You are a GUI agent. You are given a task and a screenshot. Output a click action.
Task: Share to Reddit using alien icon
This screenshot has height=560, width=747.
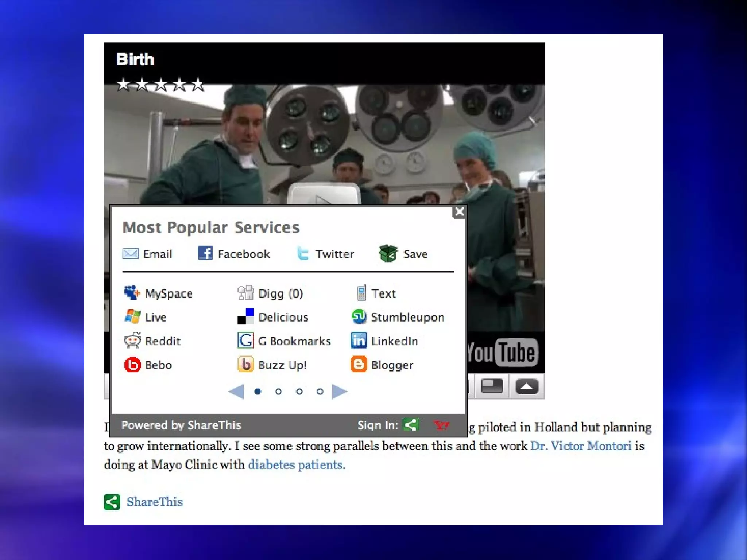(132, 341)
